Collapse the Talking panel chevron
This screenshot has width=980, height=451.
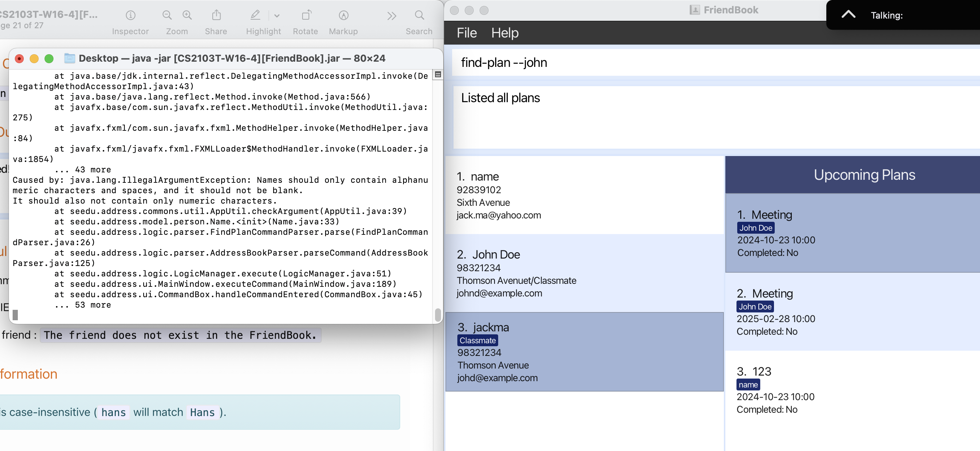848,14
